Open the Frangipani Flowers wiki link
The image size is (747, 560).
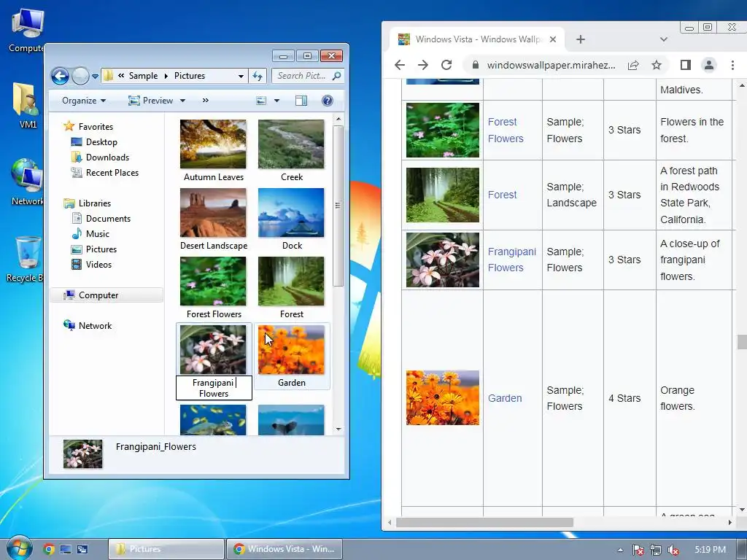(x=511, y=260)
